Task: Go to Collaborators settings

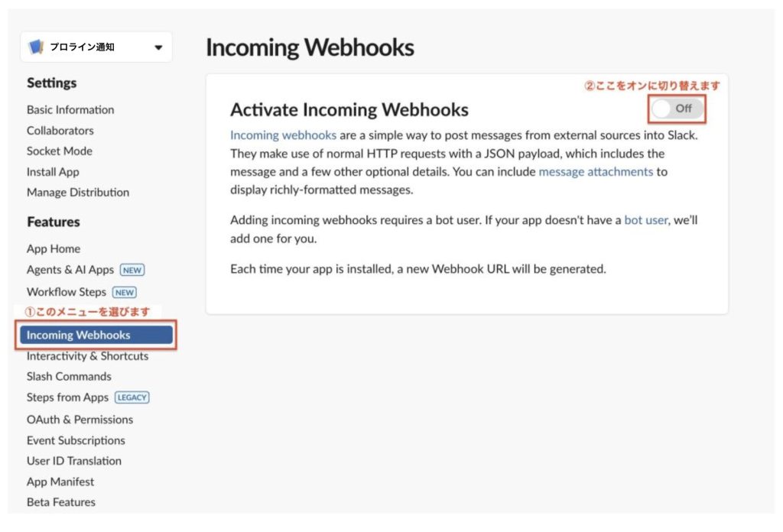Action: pyautogui.click(x=60, y=131)
